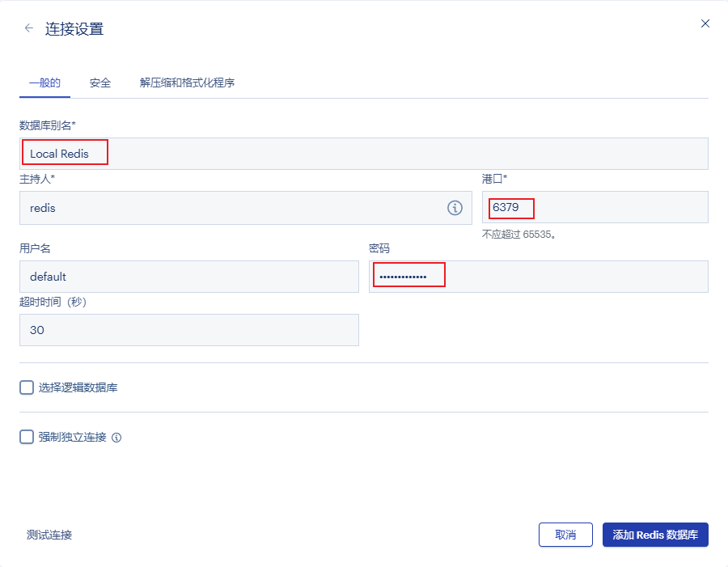Tick the 强制独立连接 checkbox

click(27, 437)
